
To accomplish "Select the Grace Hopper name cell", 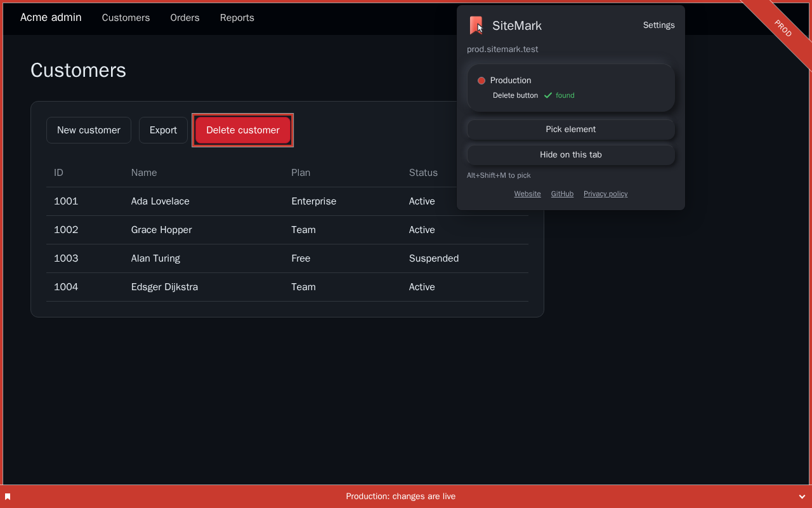I will [x=161, y=230].
